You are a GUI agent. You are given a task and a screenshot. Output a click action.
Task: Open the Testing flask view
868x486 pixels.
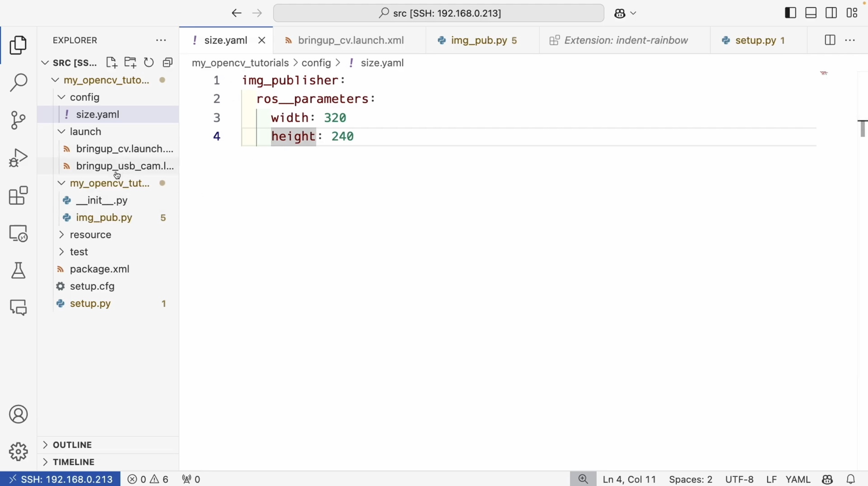18,270
